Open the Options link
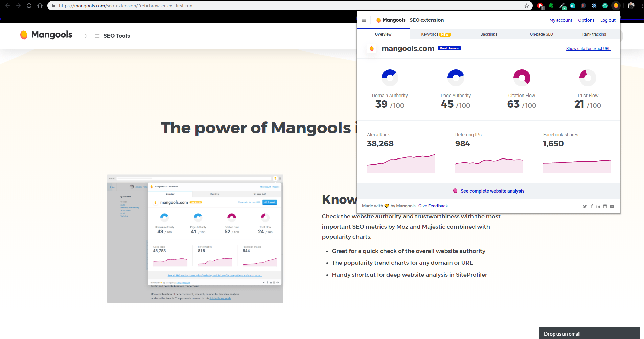 586,20
